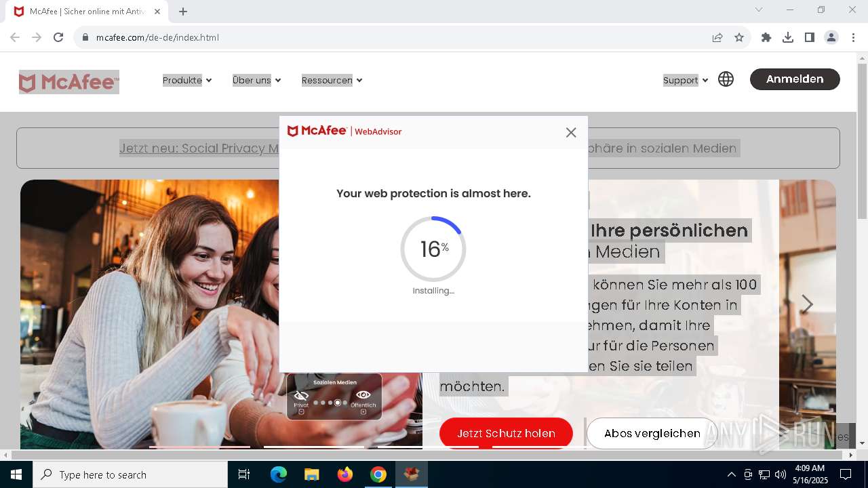Screen dimensions: 868x488
Task: Click the 16% installation progress circle
Action: [433, 249]
